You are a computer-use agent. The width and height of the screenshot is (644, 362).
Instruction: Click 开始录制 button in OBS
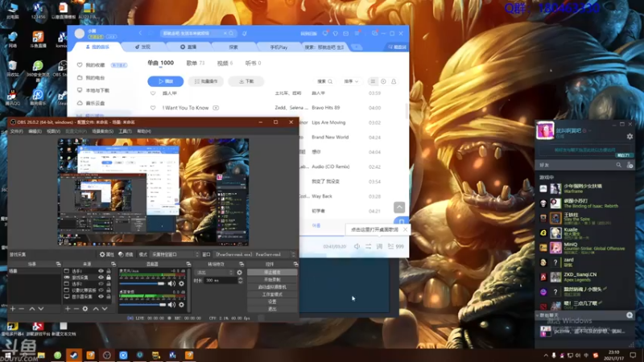click(272, 280)
